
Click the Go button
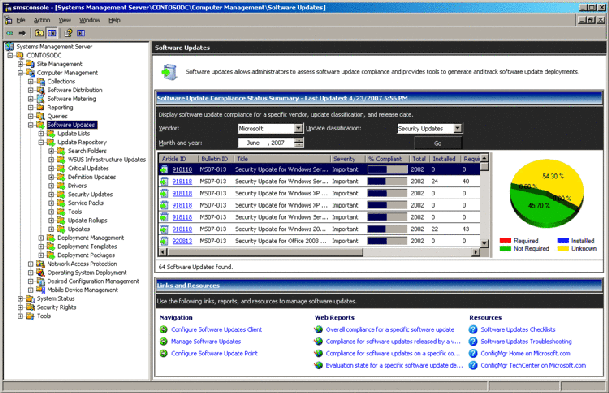(438, 143)
